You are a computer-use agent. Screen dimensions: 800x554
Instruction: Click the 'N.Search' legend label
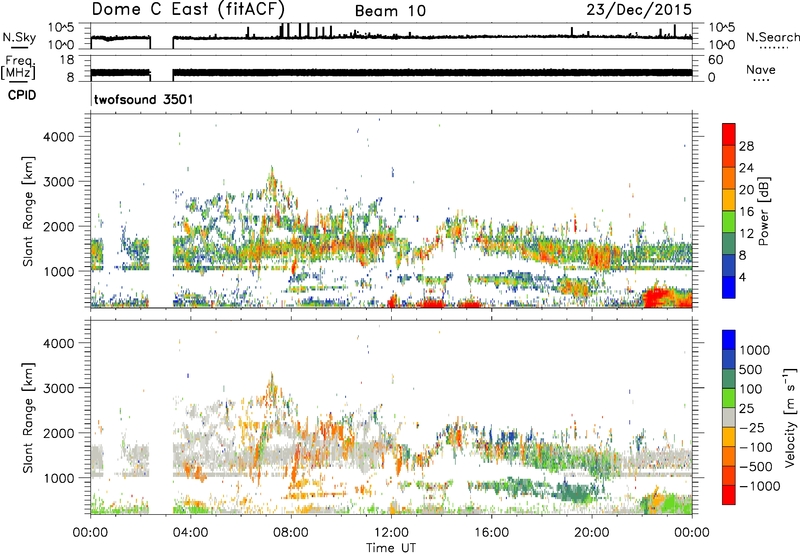(x=772, y=37)
